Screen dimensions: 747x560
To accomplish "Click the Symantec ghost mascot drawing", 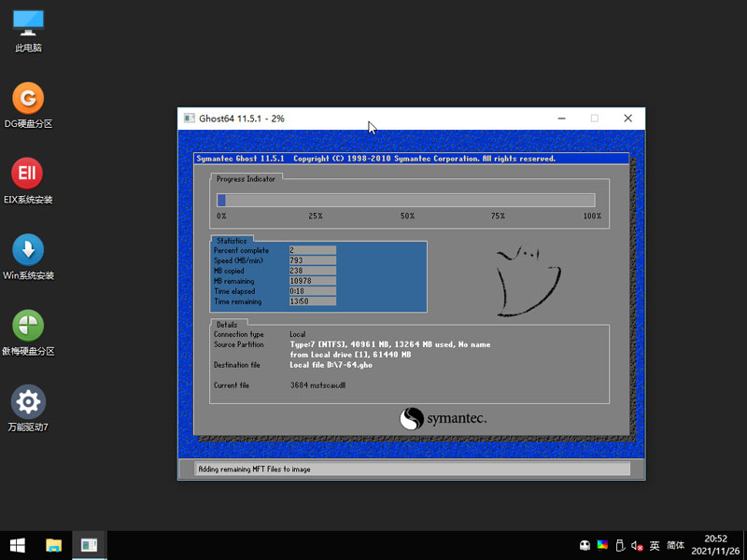I will (528, 281).
